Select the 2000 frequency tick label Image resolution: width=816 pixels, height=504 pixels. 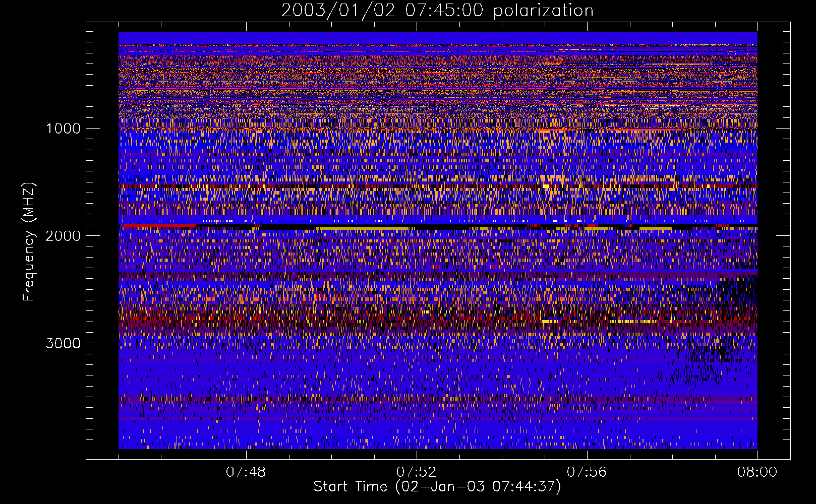pyautogui.click(x=63, y=236)
